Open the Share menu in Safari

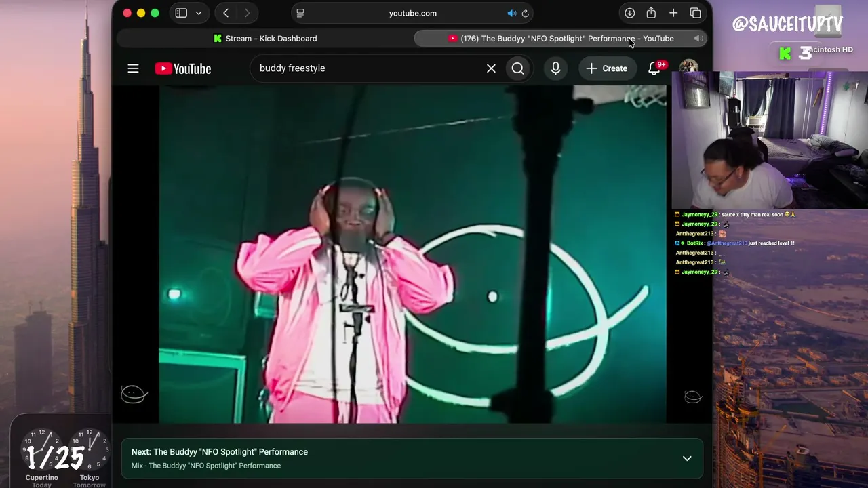(x=651, y=13)
